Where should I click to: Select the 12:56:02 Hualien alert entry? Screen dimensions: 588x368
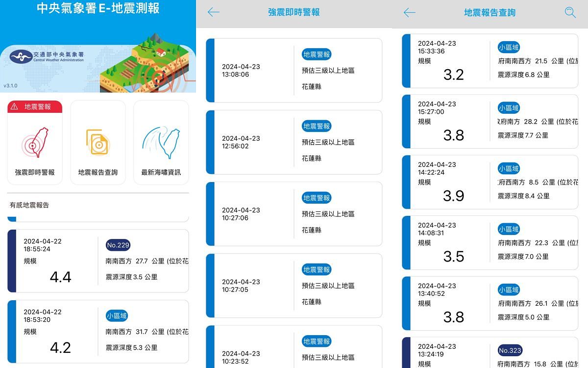(294, 142)
